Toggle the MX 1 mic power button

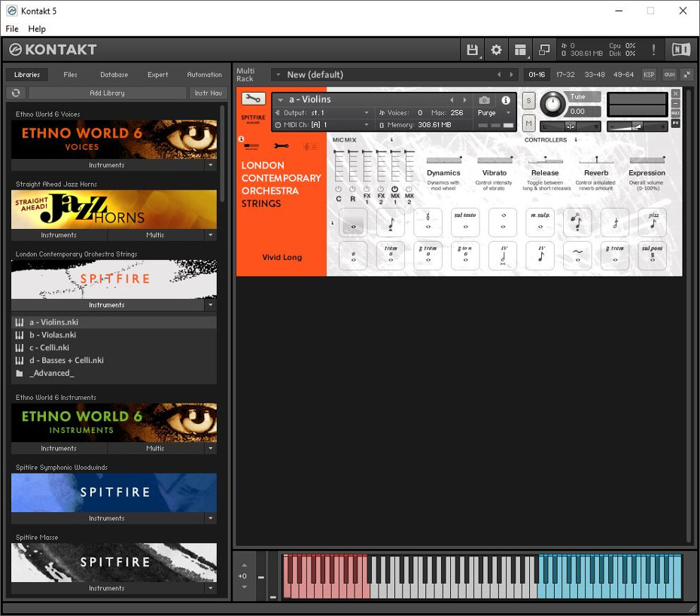[x=395, y=189]
